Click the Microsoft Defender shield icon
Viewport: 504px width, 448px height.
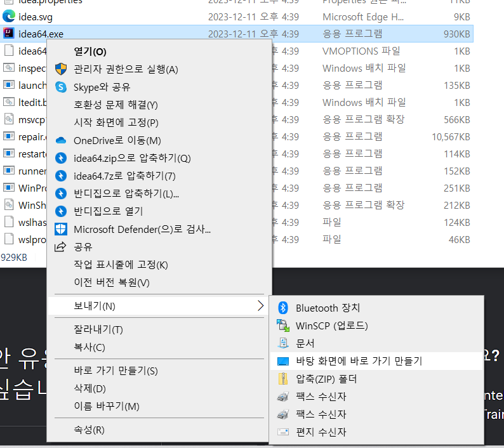[61, 229]
